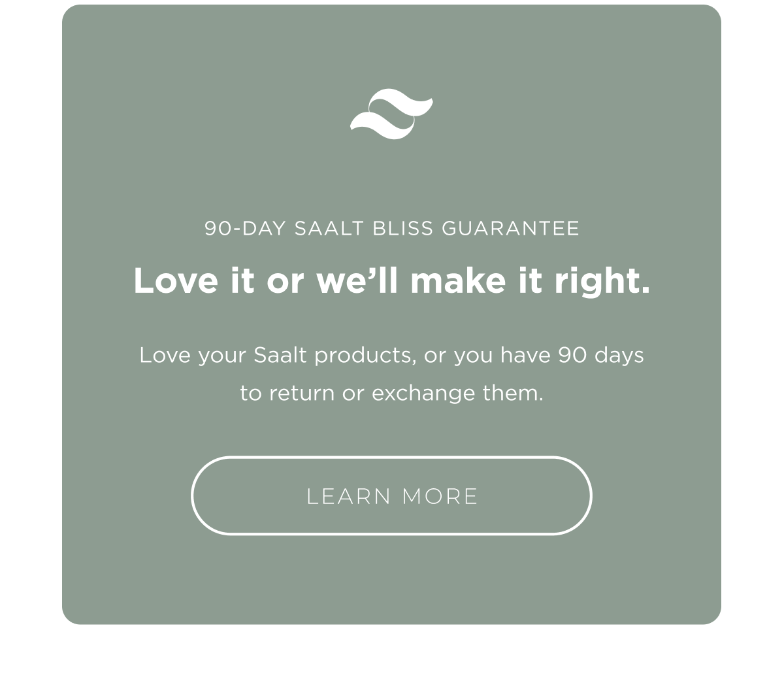Click the 90-DAY SAALT BLISS GUARANTEE label
This screenshot has height=685, width=784.
[x=391, y=228]
